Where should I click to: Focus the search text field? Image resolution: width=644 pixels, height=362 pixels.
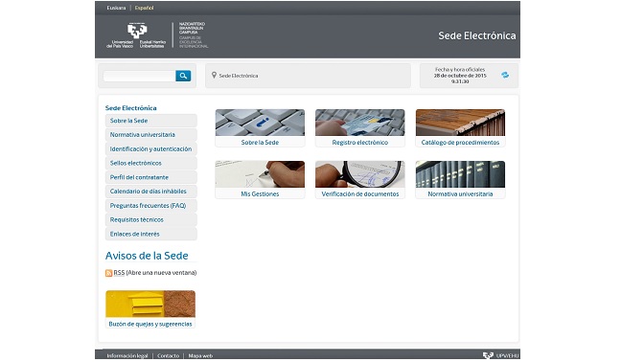pyautogui.click(x=139, y=76)
